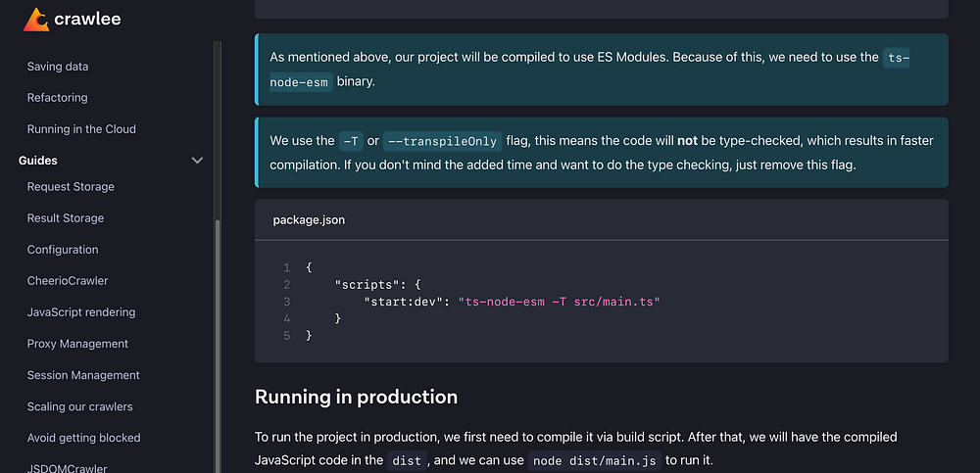This screenshot has height=473, width=980.
Task: Open the JSDOMCrawler guide
Action: pyautogui.click(x=68, y=467)
